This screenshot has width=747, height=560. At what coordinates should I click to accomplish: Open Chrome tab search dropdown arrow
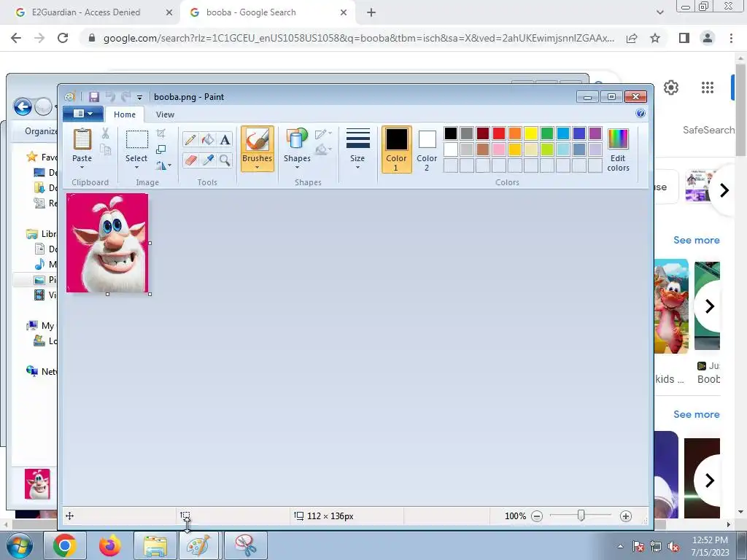click(659, 12)
